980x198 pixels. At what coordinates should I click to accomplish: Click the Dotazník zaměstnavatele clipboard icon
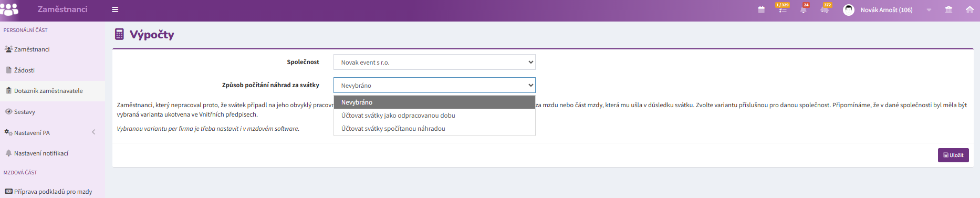point(8,90)
